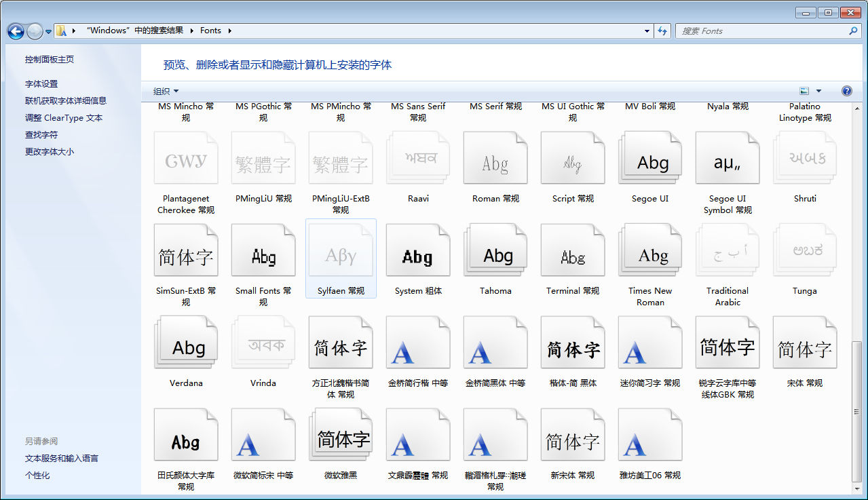Open the Shruti font preview
868x500 pixels.
pos(804,157)
